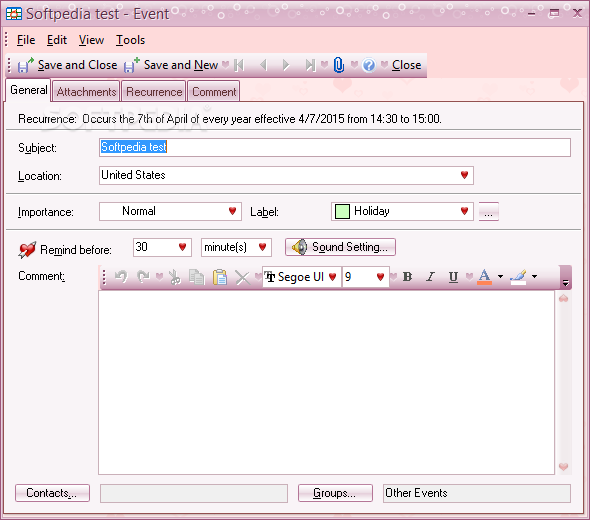Open the File menu
590x520 pixels.
(26, 40)
